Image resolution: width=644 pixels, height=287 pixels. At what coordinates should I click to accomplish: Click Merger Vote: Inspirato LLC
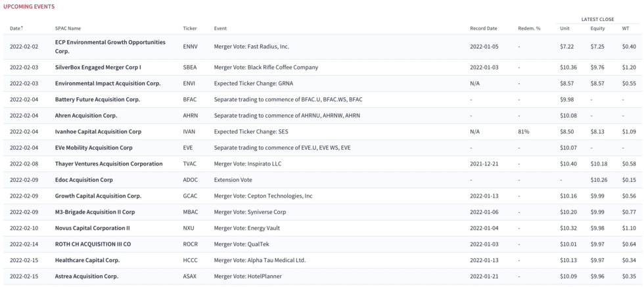[x=248, y=164]
